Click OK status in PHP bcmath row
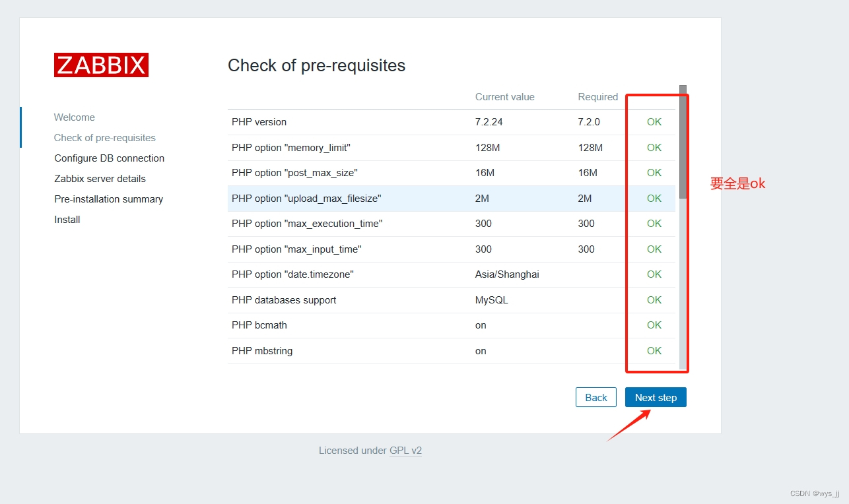Screen dimensions: 849x504 click(654, 325)
